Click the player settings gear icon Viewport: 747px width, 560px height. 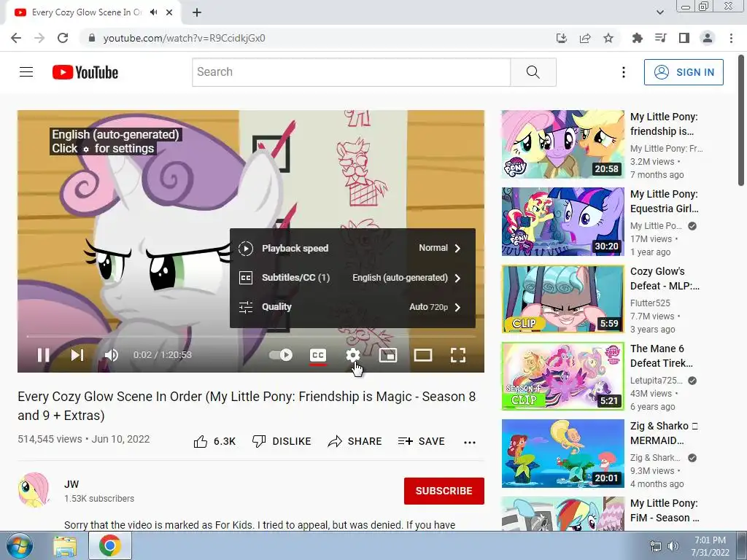(352, 355)
